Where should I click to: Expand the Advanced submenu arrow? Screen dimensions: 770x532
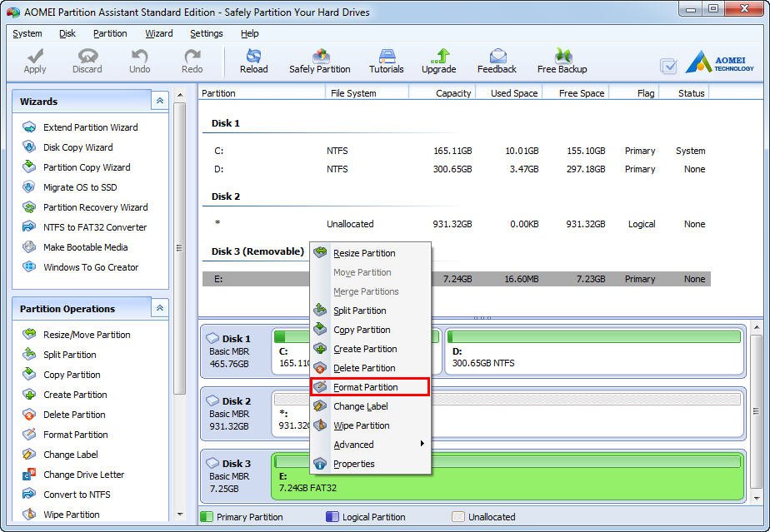click(x=422, y=444)
